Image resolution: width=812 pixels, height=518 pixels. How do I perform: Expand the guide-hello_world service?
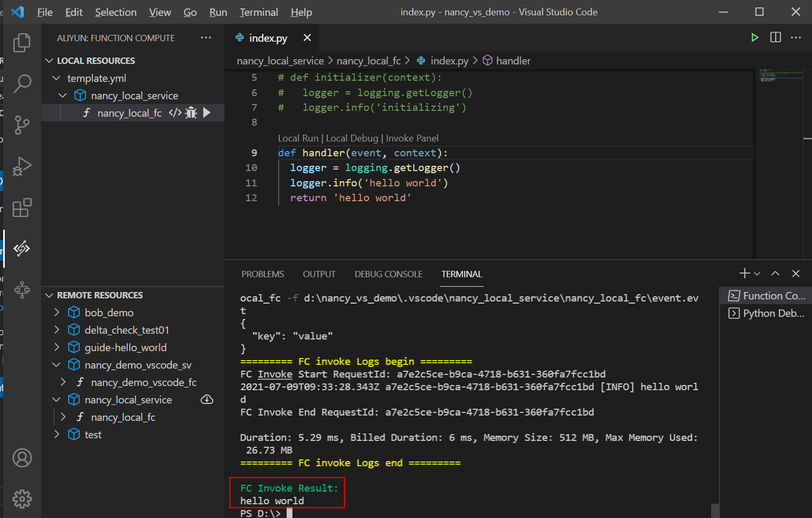point(56,347)
